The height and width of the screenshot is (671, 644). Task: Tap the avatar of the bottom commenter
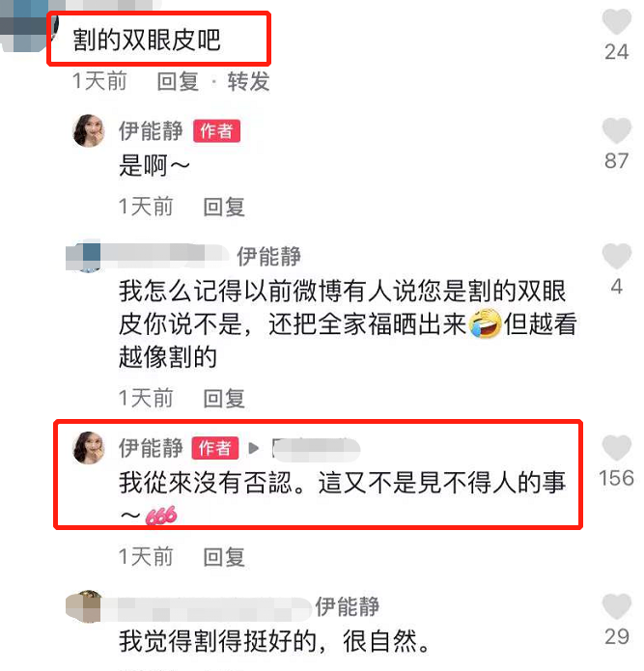click(83, 606)
